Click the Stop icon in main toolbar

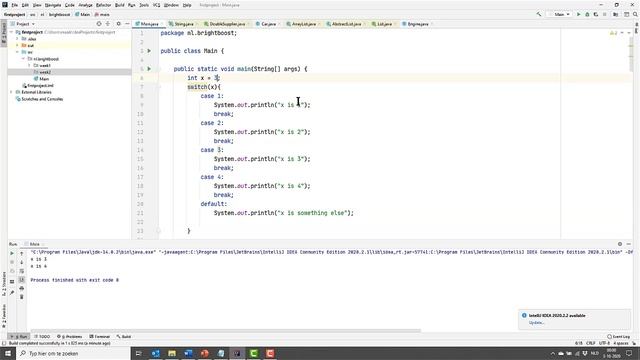coord(605,14)
